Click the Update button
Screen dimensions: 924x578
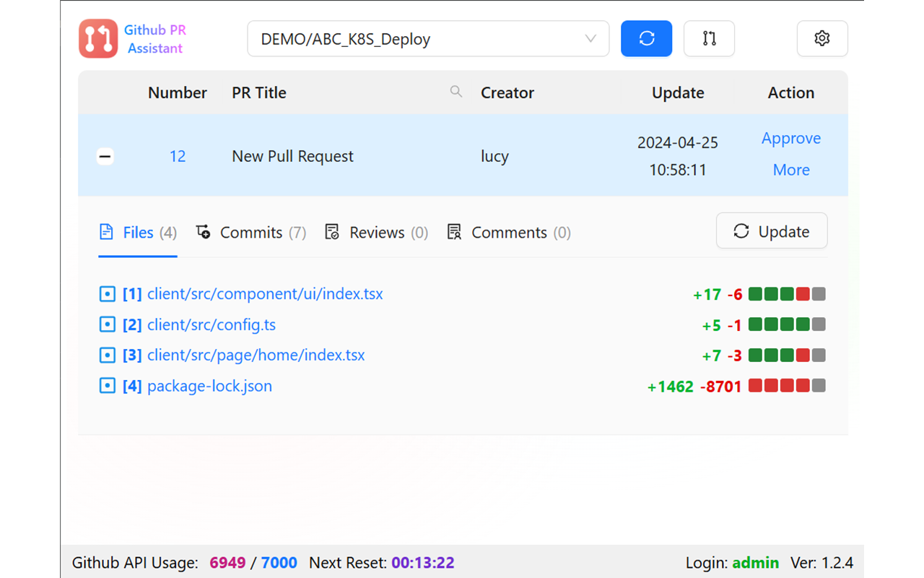tap(772, 231)
